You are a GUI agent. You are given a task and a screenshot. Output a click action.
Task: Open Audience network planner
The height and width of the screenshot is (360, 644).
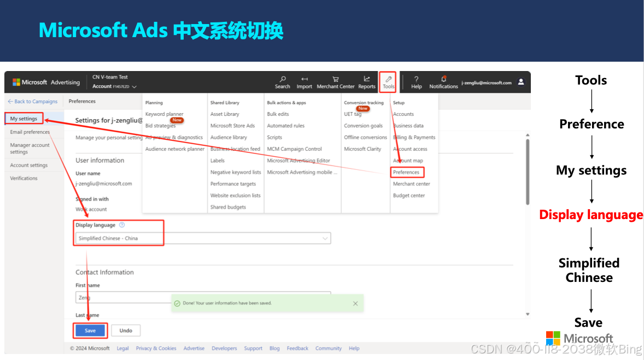pyautogui.click(x=174, y=149)
